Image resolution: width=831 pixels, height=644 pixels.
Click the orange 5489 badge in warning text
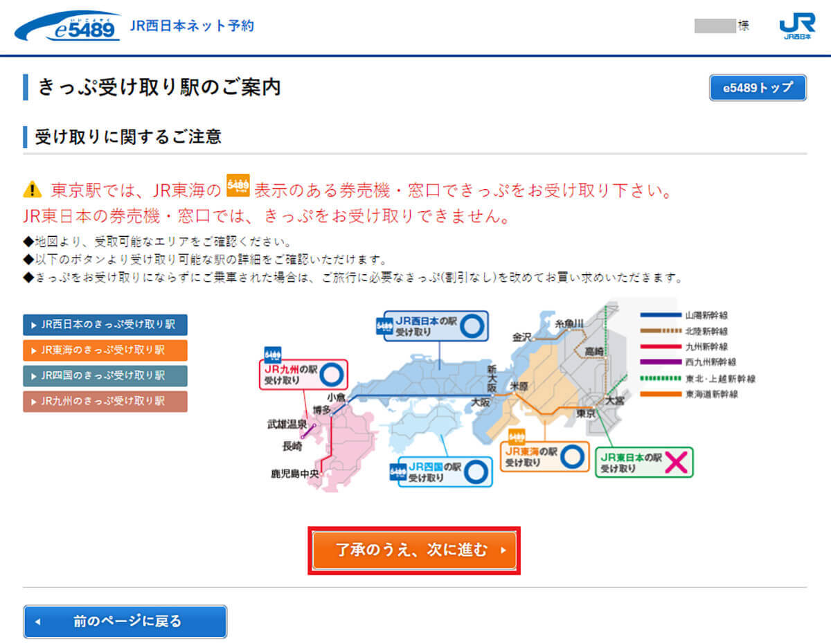click(238, 187)
